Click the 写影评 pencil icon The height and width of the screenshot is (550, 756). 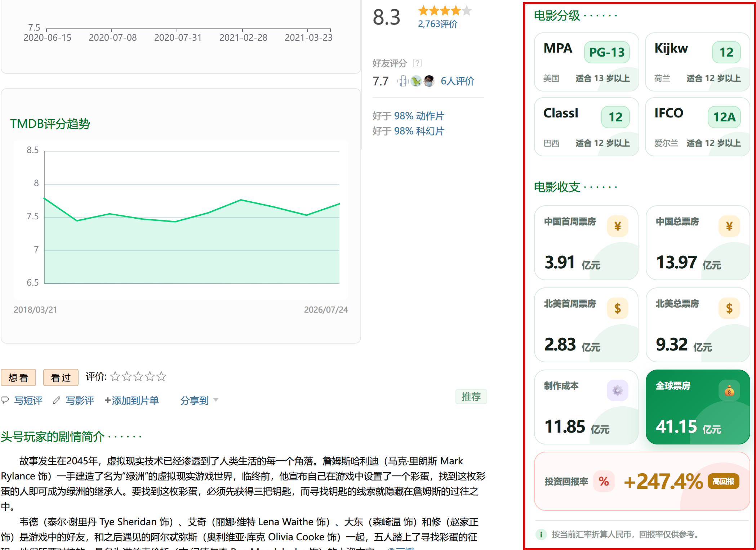[56, 400]
